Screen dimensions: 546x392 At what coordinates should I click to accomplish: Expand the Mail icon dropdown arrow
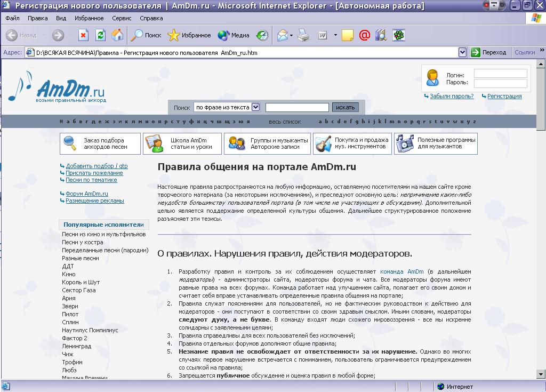click(x=292, y=35)
